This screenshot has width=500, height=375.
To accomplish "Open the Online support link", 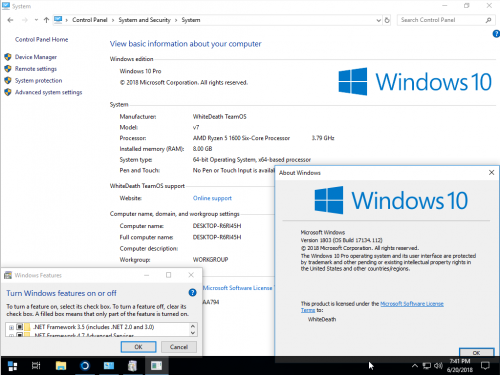I will 212,198.
